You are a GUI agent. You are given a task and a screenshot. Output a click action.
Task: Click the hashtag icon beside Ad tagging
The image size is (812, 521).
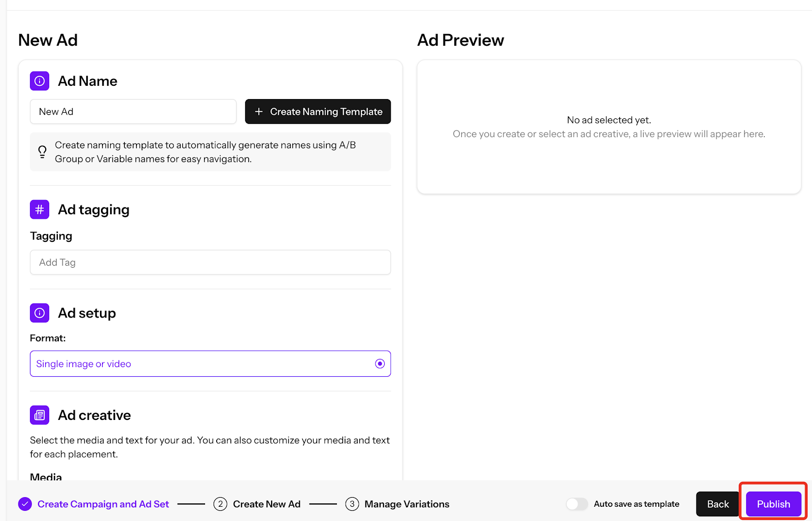39,209
